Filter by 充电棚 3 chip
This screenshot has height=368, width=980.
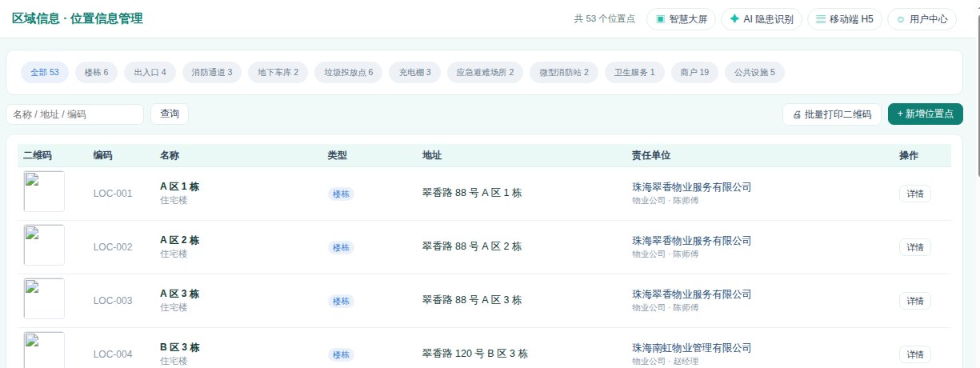point(414,73)
